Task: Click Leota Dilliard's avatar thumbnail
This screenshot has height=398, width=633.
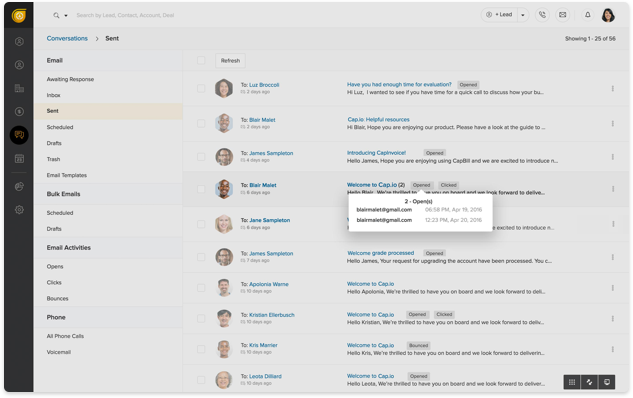Action: tap(224, 380)
